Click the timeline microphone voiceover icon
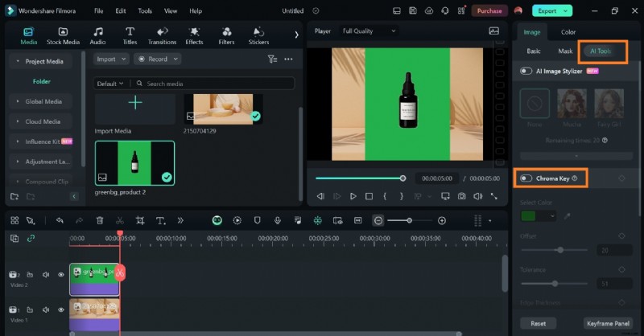Viewport: 644px width, 336px height. (x=277, y=221)
